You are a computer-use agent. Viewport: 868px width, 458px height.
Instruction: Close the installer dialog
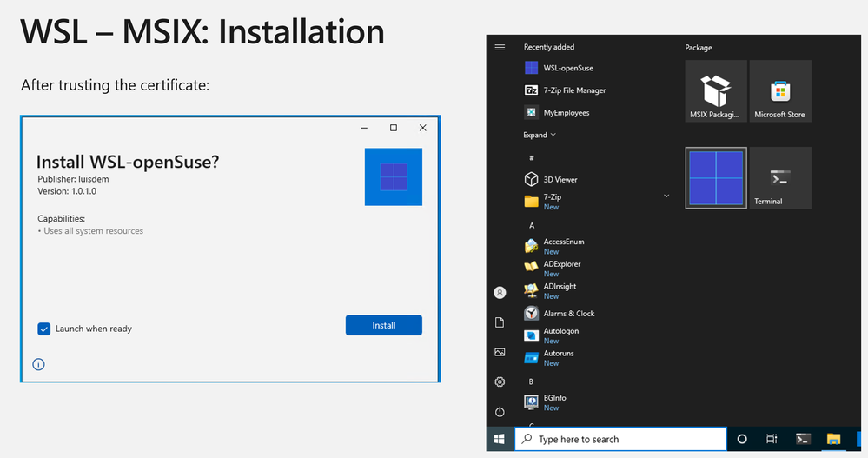423,128
